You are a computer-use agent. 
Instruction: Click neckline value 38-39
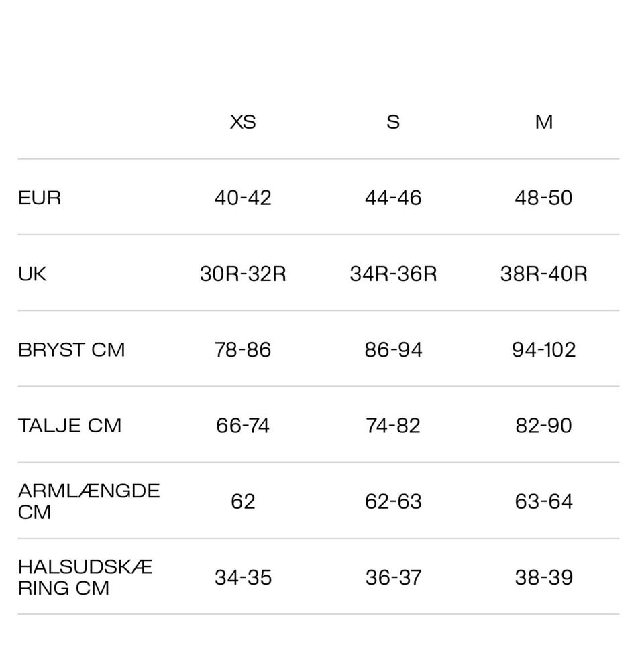tap(543, 577)
